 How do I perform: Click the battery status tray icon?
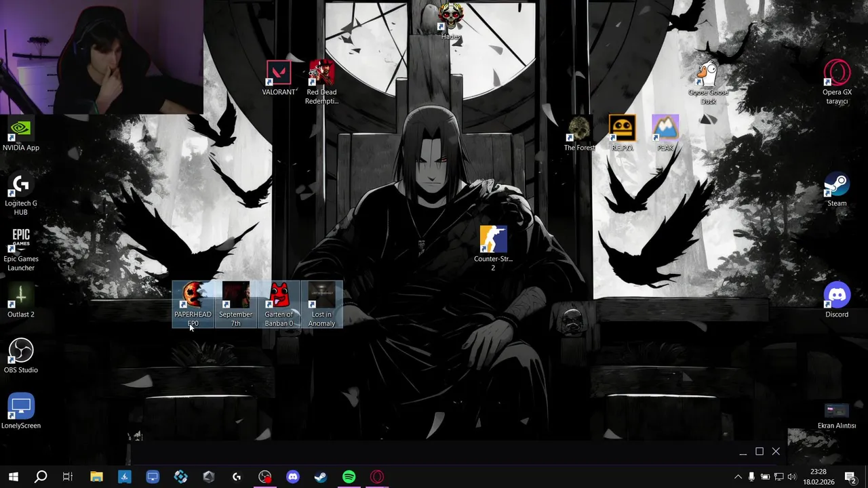point(765,477)
